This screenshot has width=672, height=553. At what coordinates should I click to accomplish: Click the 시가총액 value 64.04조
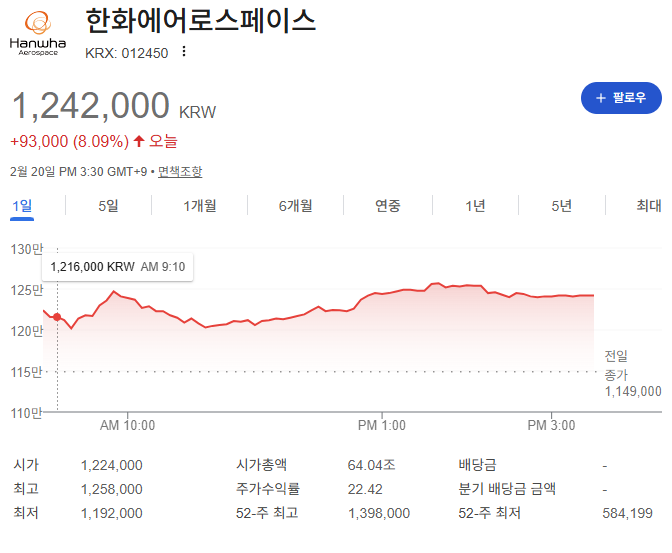[x=372, y=465]
